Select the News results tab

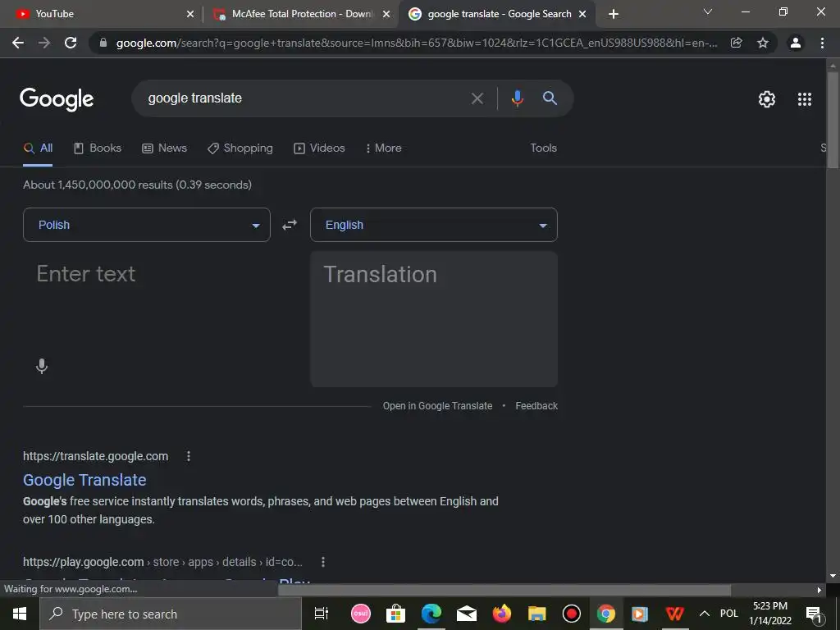(164, 148)
